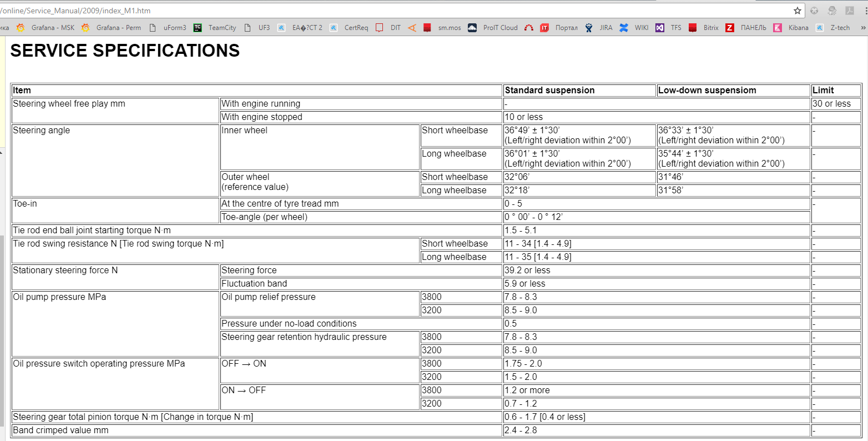Open the TFS bookmark
This screenshot has width=868, height=441.
click(669, 28)
